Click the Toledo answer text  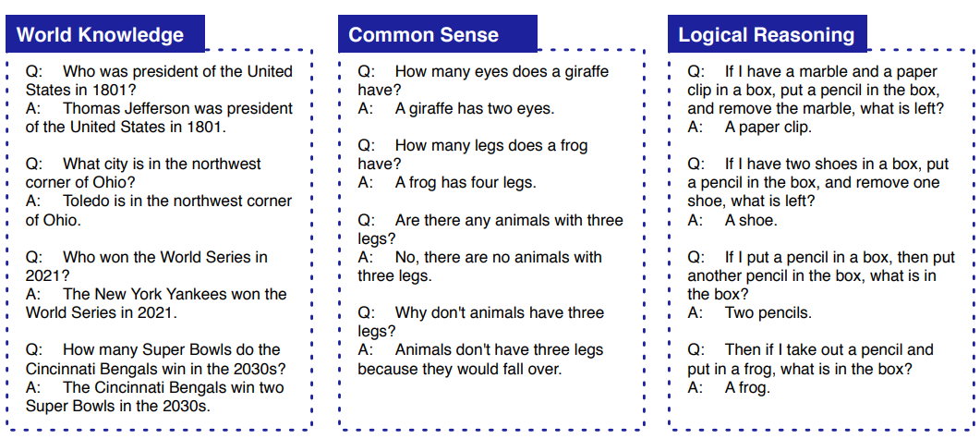coord(159,210)
